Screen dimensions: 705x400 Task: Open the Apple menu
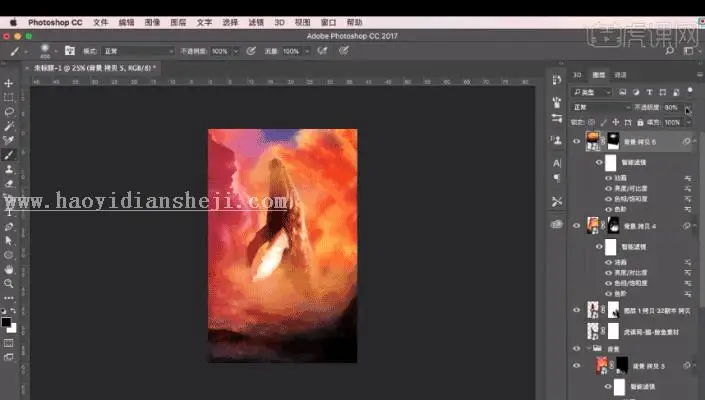[x=13, y=22]
